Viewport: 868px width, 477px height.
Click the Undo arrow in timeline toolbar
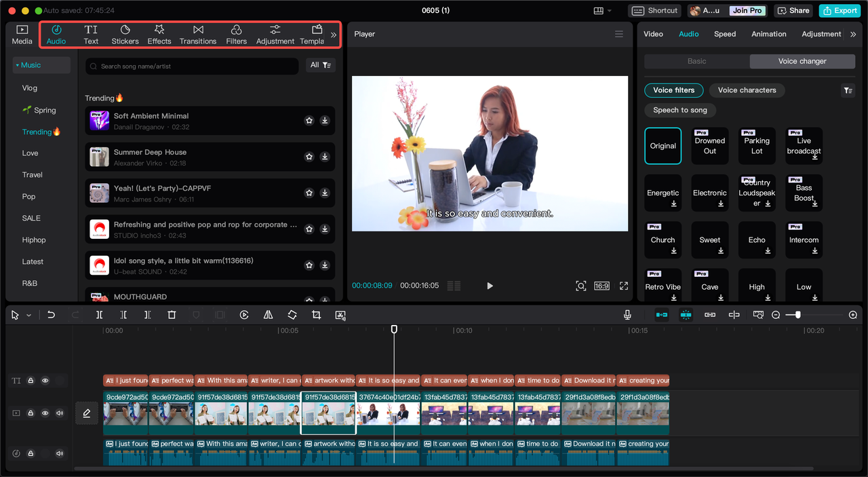(x=51, y=315)
